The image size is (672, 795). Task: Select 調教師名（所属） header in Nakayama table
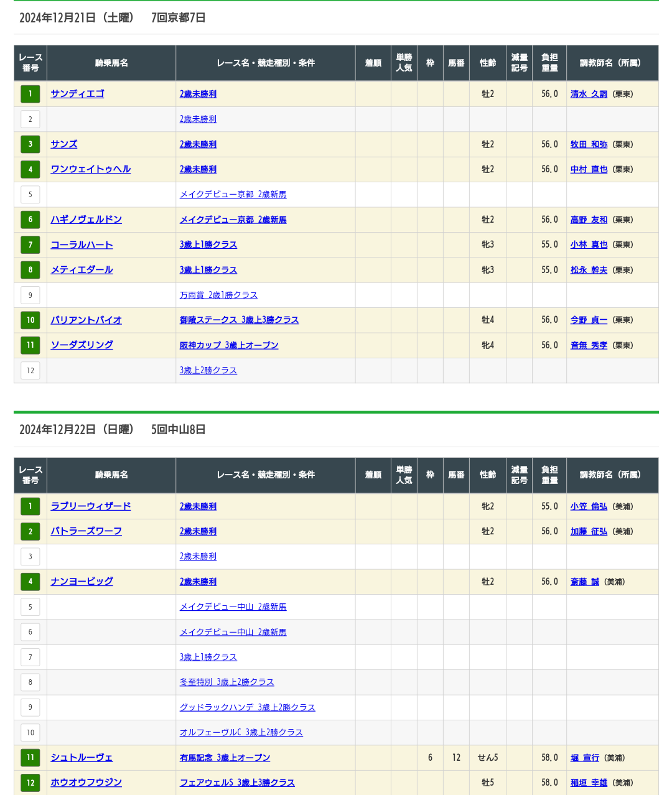612,475
